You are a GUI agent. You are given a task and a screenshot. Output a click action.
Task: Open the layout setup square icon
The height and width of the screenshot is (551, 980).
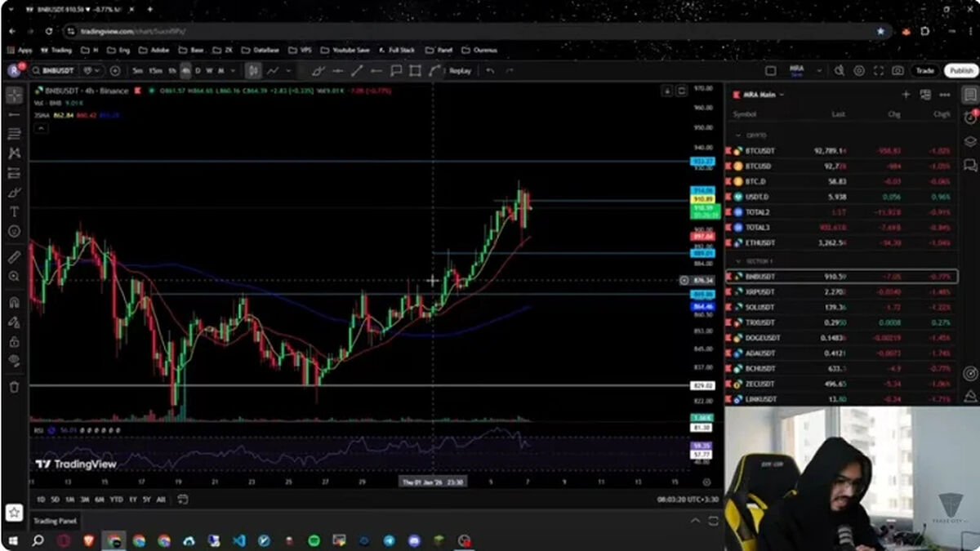click(x=770, y=71)
